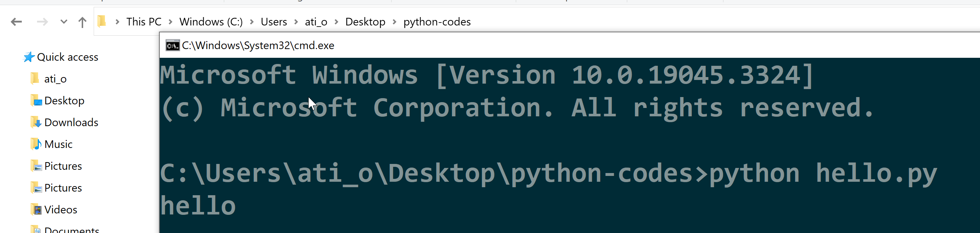
Task: Click the Music folder icon in the sidebar
Action: (x=36, y=144)
